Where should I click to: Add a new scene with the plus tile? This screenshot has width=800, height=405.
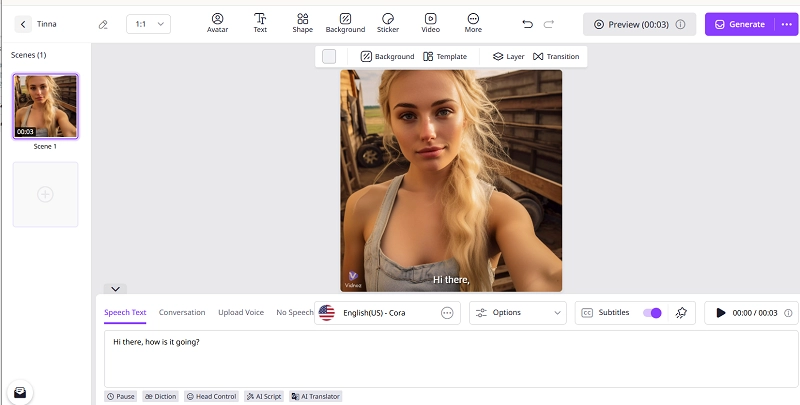pos(45,194)
